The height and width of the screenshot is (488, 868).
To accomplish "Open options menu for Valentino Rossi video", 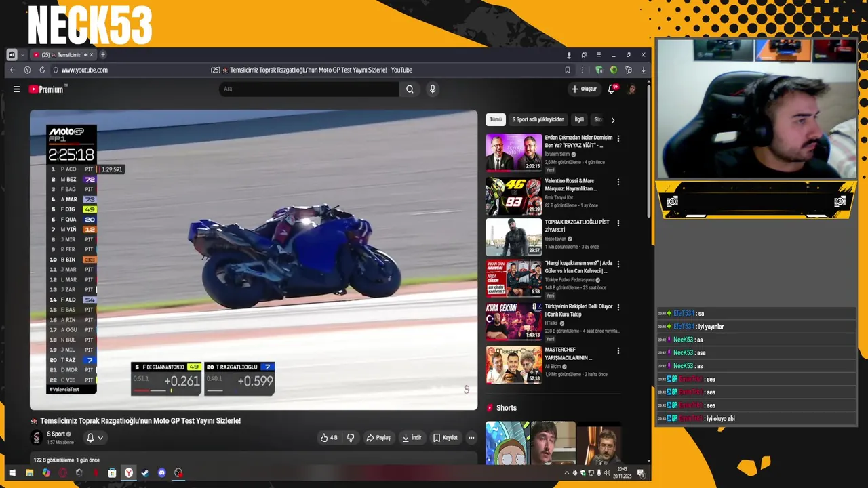I will [x=618, y=182].
